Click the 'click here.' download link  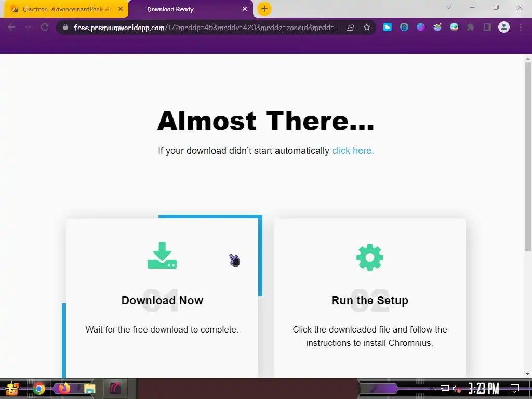[353, 151]
